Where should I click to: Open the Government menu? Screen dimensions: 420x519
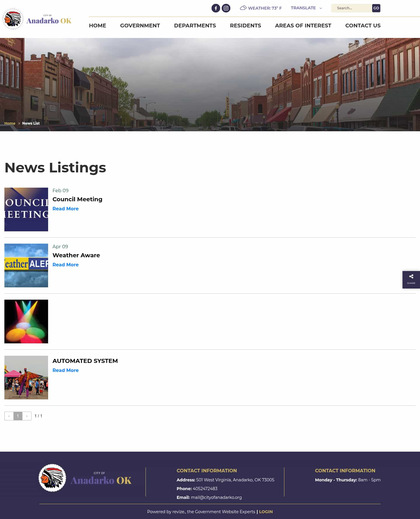click(140, 26)
